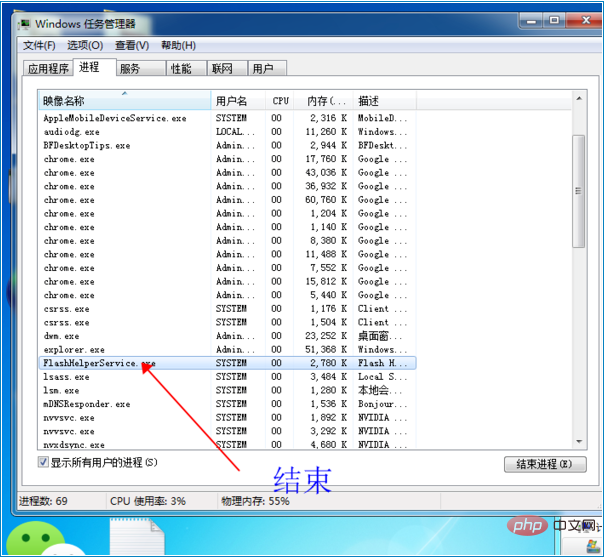Click the 51,368 K memory value
606x558 pixels.
click(326, 349)
